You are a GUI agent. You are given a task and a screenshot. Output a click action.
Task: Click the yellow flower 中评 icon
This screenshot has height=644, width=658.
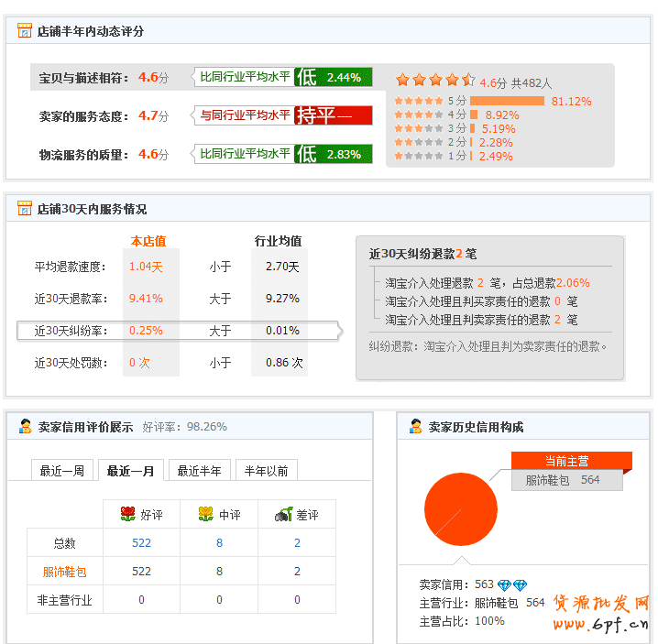[206, 514]
